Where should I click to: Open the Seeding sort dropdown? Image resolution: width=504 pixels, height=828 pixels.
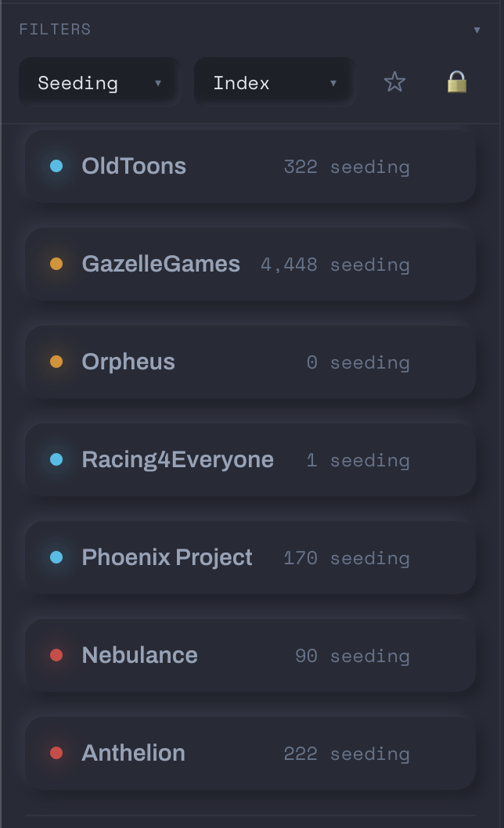[98, 81]
